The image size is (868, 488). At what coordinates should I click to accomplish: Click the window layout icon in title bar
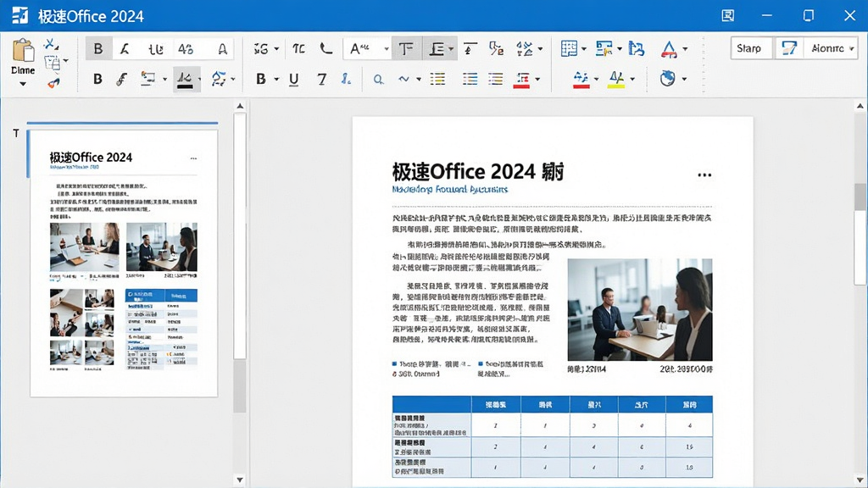pyautogui.click(x=728, y=15)
